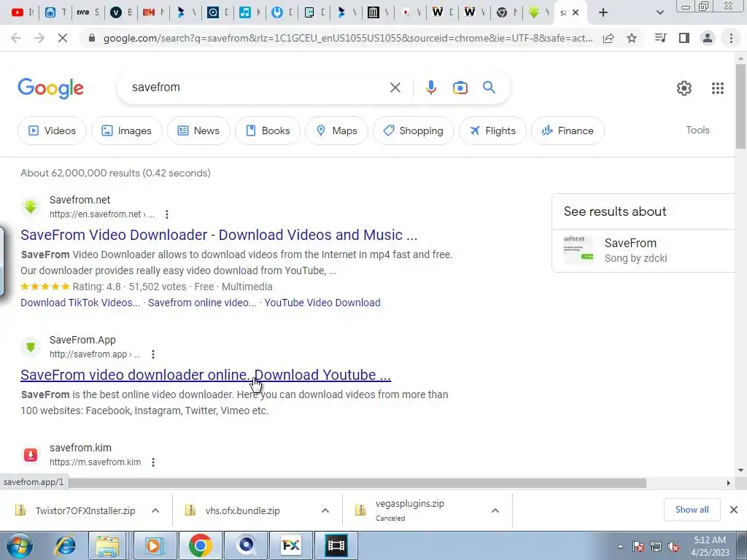
Task: Open the Windows Start menu
Action: (20, 545)
